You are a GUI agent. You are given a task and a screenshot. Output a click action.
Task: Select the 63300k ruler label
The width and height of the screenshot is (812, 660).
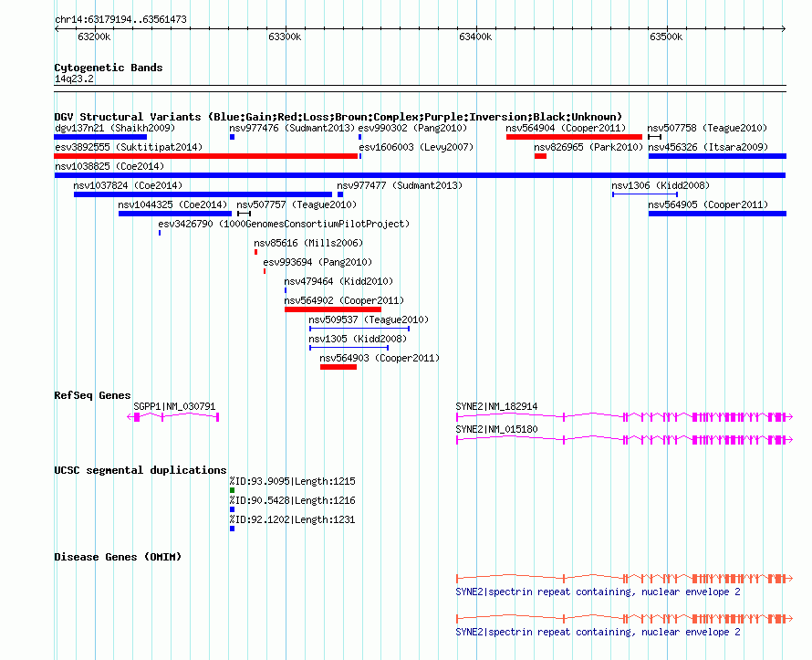coord(285,37)
